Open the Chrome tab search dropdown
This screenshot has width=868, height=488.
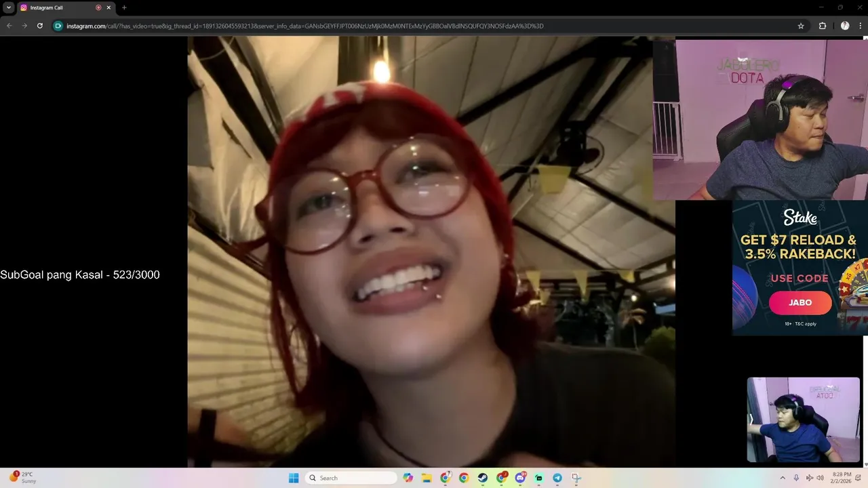click(x=9, y=7)
